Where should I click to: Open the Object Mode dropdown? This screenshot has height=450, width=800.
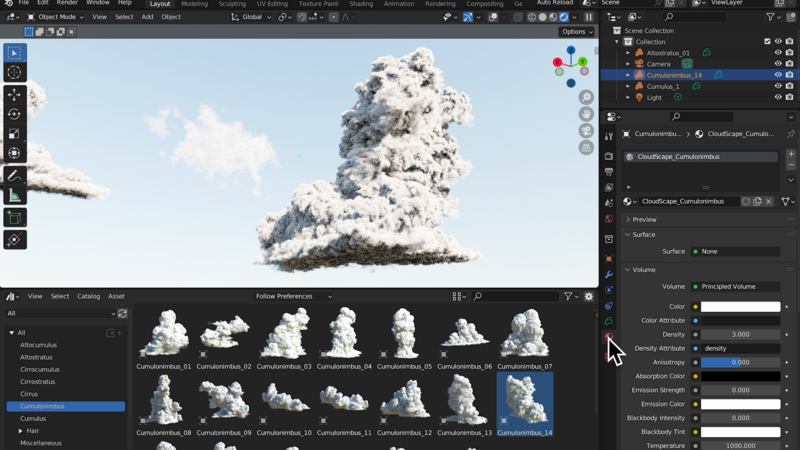pos(55,17)
